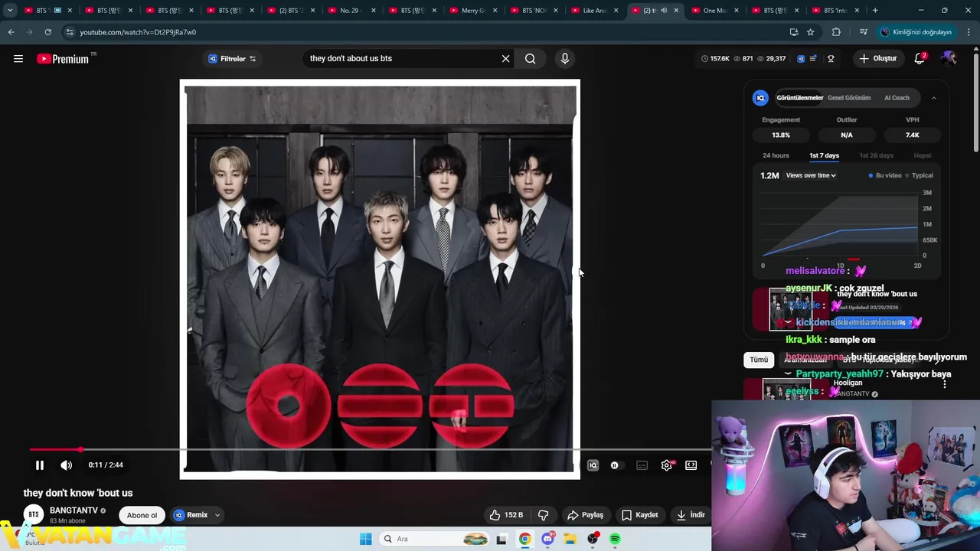Toggle 'Bu video' series in chart legend
The width and height of the screenshot is (980, 551).
coord(885,175)
